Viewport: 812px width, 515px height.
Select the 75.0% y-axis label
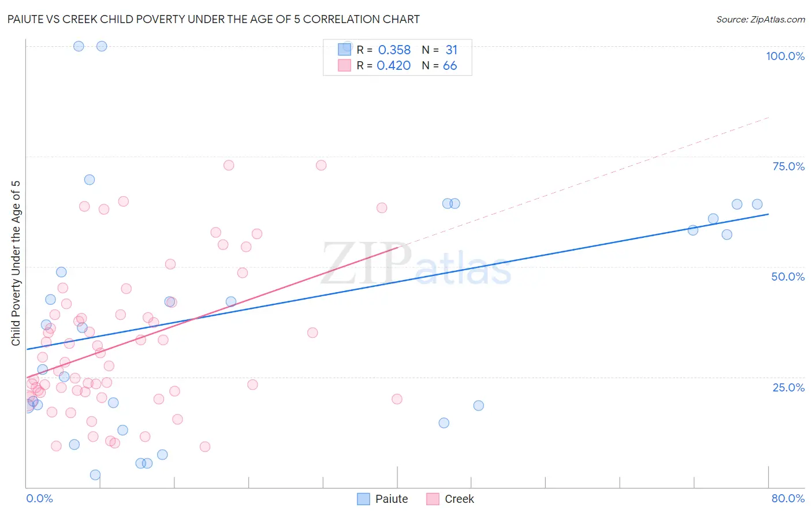(788, 166)
